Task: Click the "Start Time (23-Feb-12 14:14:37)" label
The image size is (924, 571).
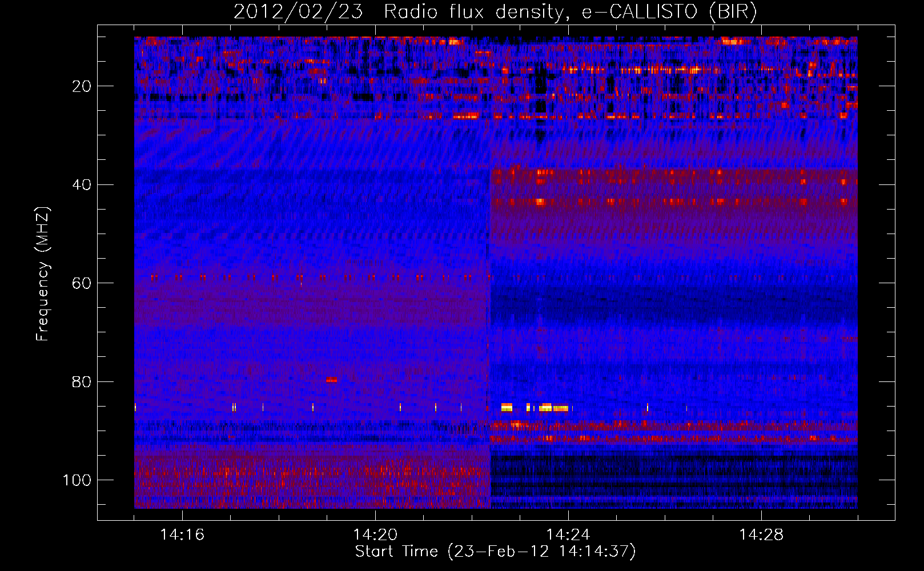Action: (x=495, y=552)
